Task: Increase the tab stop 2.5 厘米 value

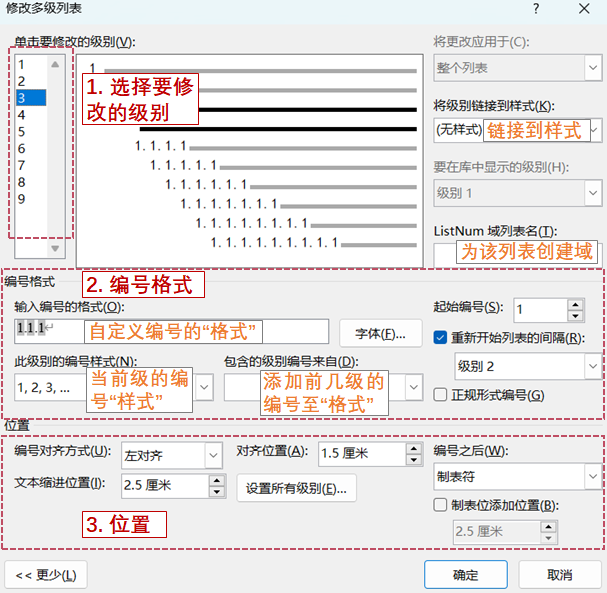Action: tap(549, 527)
